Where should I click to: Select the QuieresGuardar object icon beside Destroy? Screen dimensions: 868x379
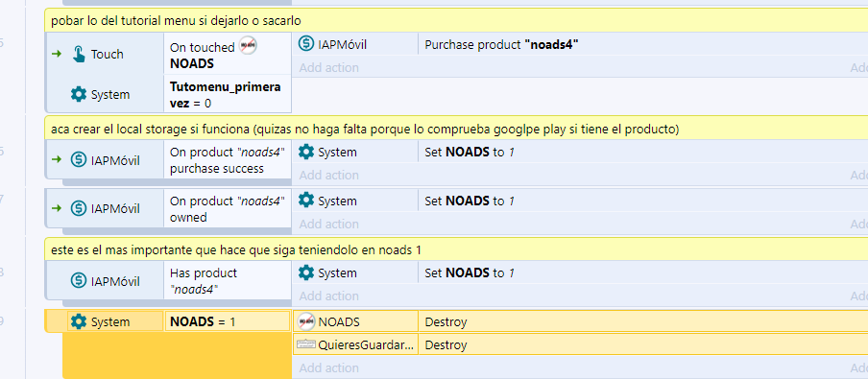(x=306, y=344)
